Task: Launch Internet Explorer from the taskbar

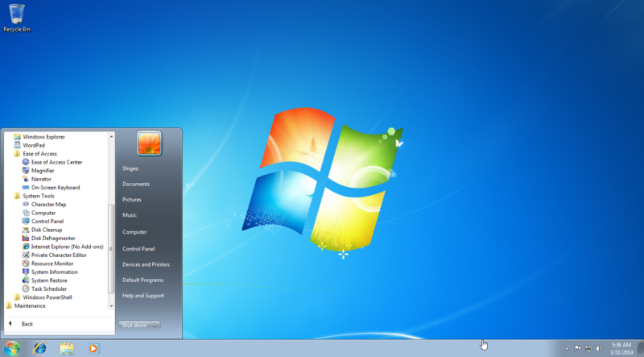Action: point(39,349)
